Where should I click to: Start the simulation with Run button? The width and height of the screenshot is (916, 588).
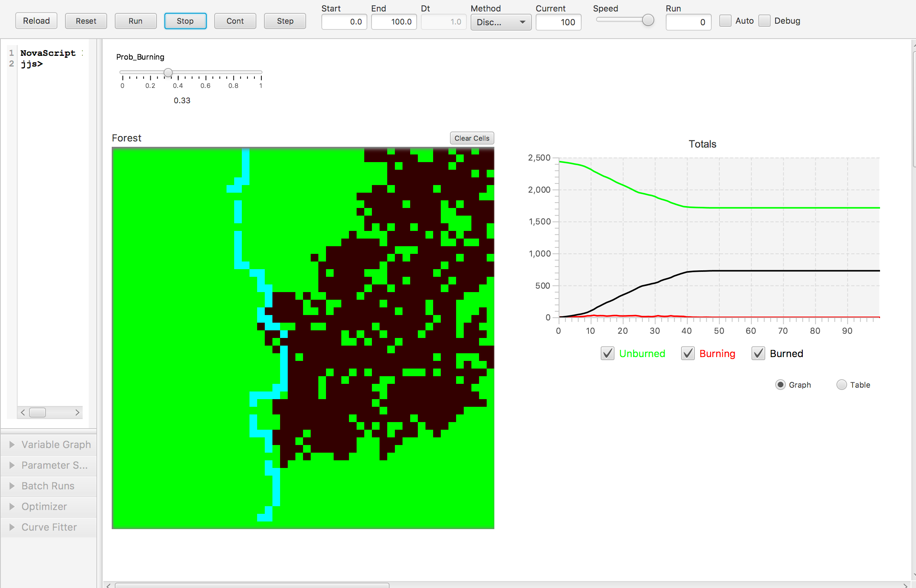135,21
